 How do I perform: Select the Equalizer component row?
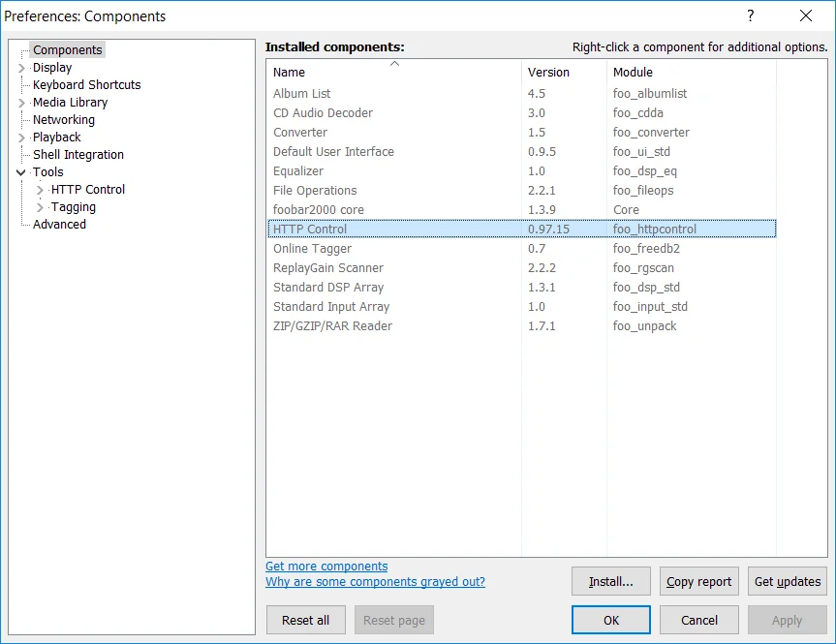[x=298, y=171]
